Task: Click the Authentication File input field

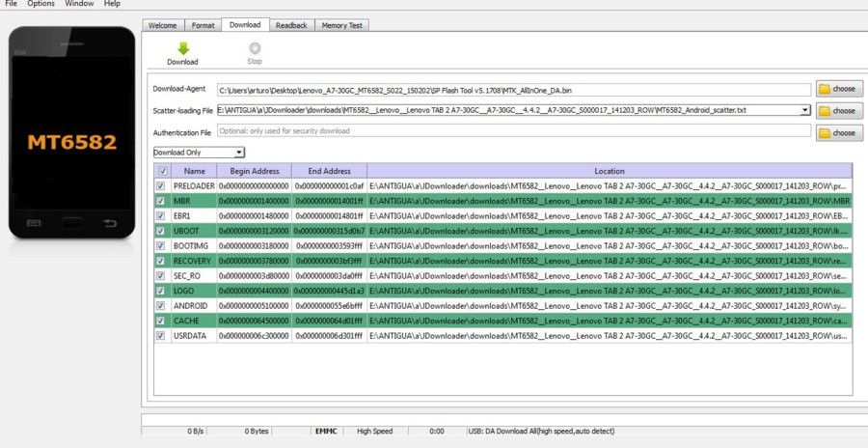Action: [514, 131]
